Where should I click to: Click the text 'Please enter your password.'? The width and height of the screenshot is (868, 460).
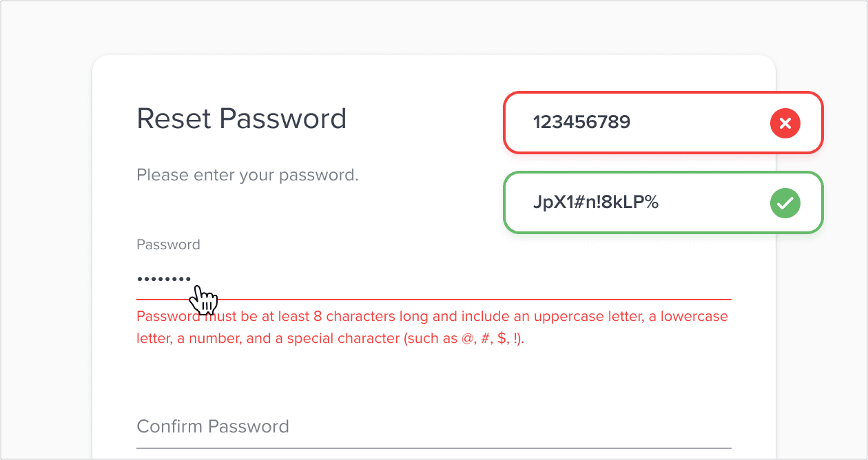247,175
